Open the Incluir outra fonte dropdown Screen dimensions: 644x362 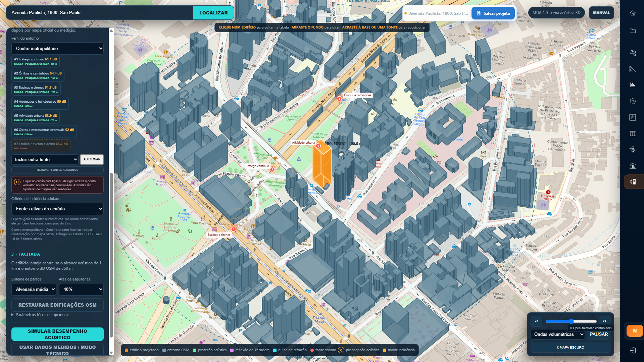click(45, 159)
